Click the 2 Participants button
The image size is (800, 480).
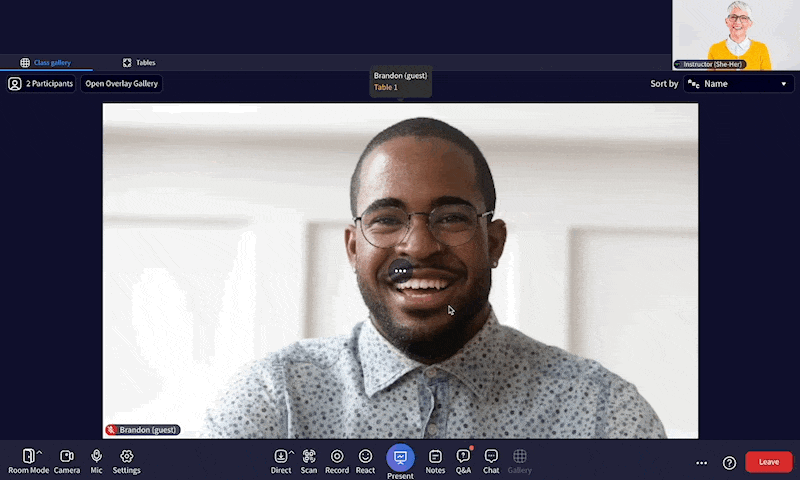[x=41, y=84]
